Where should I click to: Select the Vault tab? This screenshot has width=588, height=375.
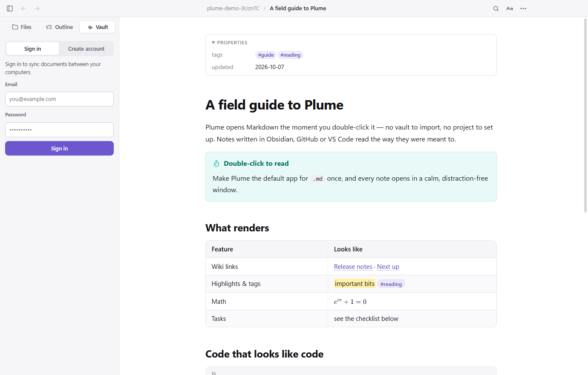click(98, 27)
